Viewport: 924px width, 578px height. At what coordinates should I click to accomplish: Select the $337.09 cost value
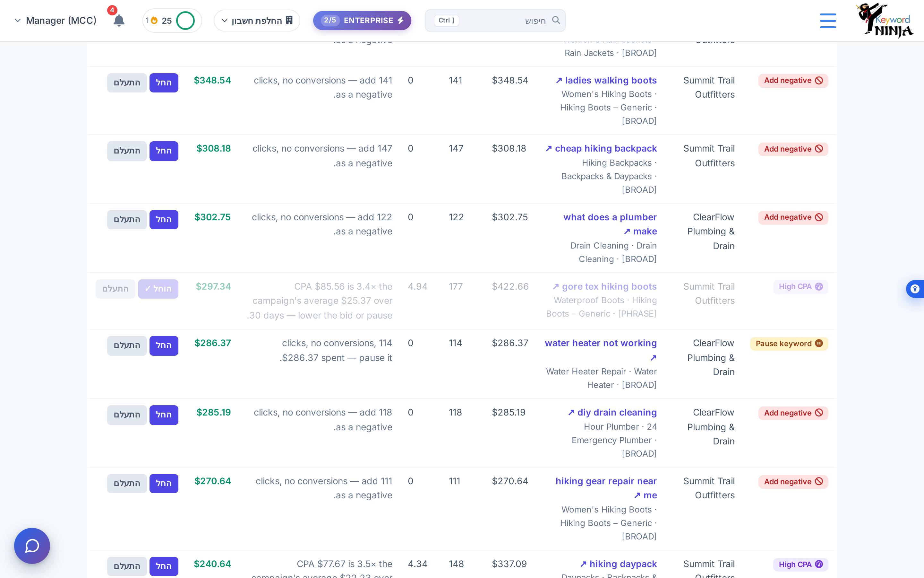pyautogui.click(x=509, y=564)
